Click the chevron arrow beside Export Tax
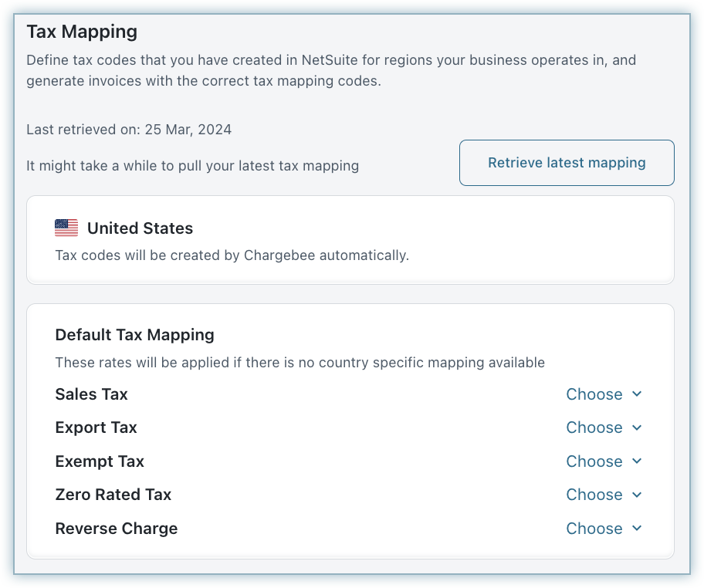The height and width of the screenshot is (588, 704). (637, 427)
